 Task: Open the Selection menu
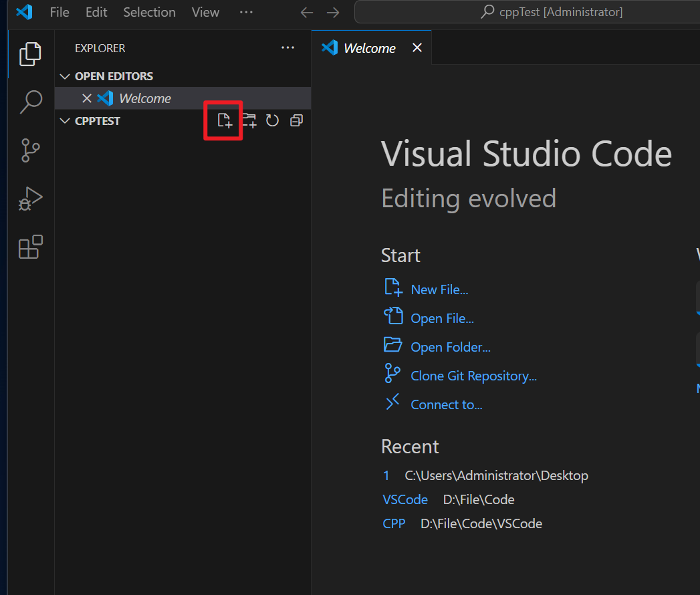[x=149, y=12]
